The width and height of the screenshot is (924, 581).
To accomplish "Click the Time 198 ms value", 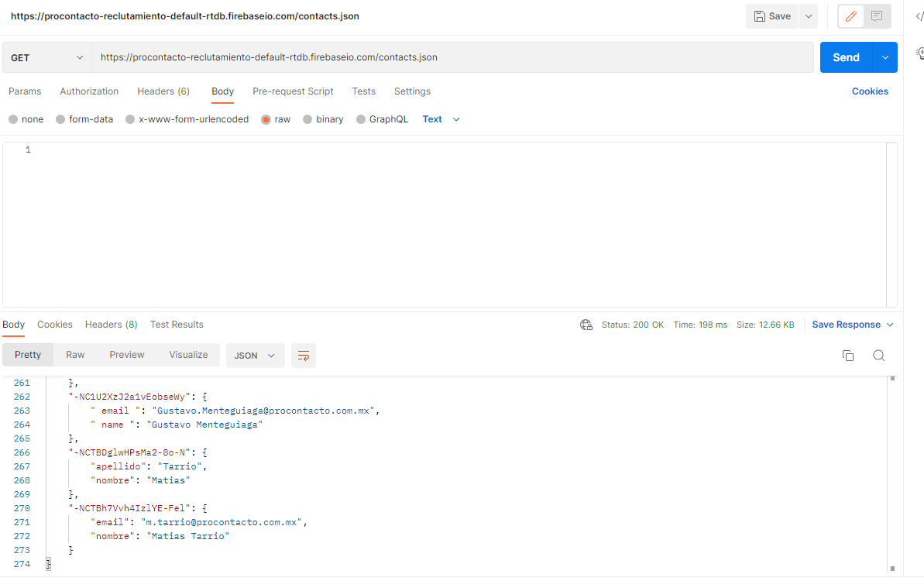I will click(713, 325).
